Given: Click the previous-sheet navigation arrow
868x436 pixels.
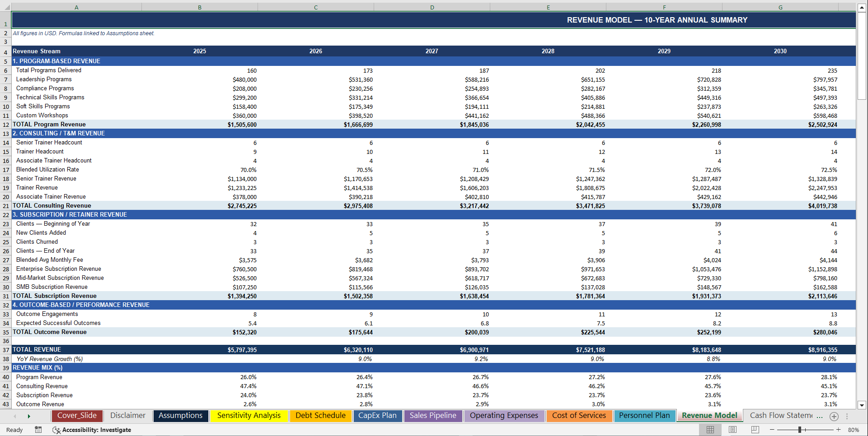Looking at the screenshot, I should coord(14,416).
